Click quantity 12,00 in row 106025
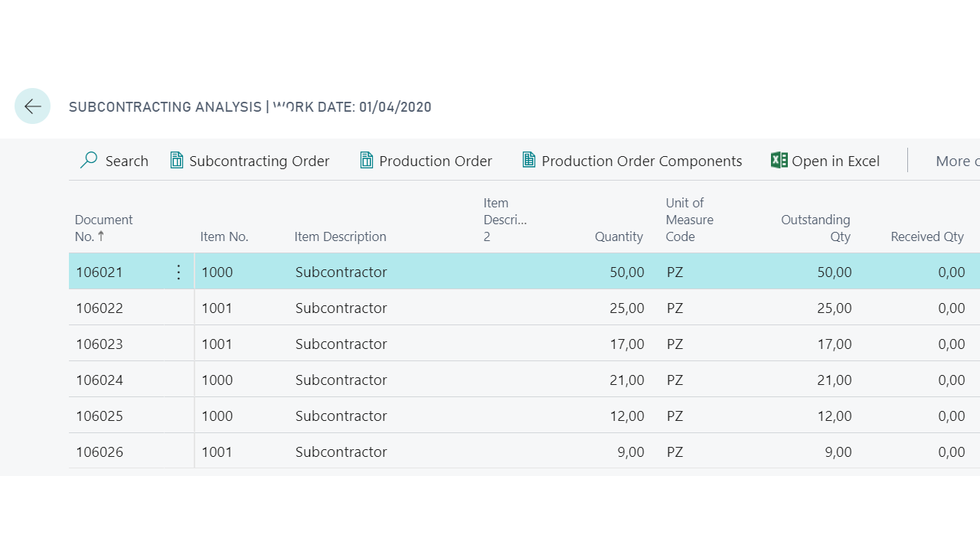Image resolution: width=980 pixels, height=551 pixels. pyautogui.click(x=627, y=416)
